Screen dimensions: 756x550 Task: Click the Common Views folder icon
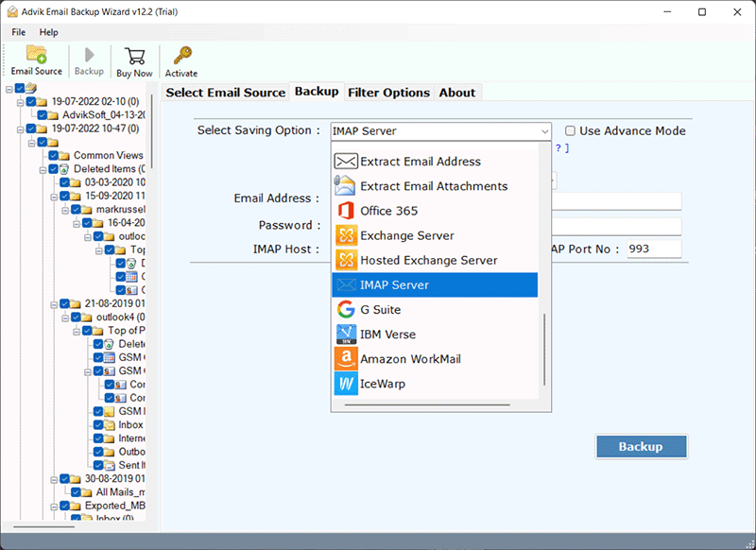[64, 156]
